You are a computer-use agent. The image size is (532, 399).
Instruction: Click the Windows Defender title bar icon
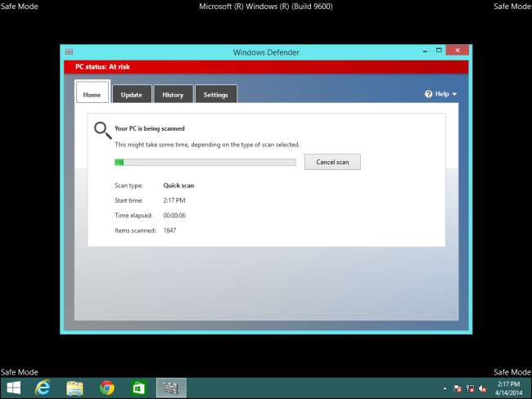tap(70, 52)
